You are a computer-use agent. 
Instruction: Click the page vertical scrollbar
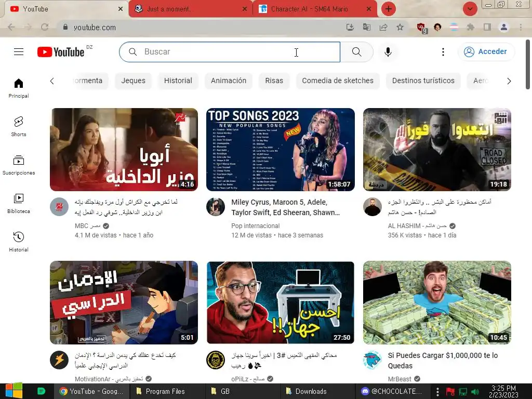click(x=528, y=64)
